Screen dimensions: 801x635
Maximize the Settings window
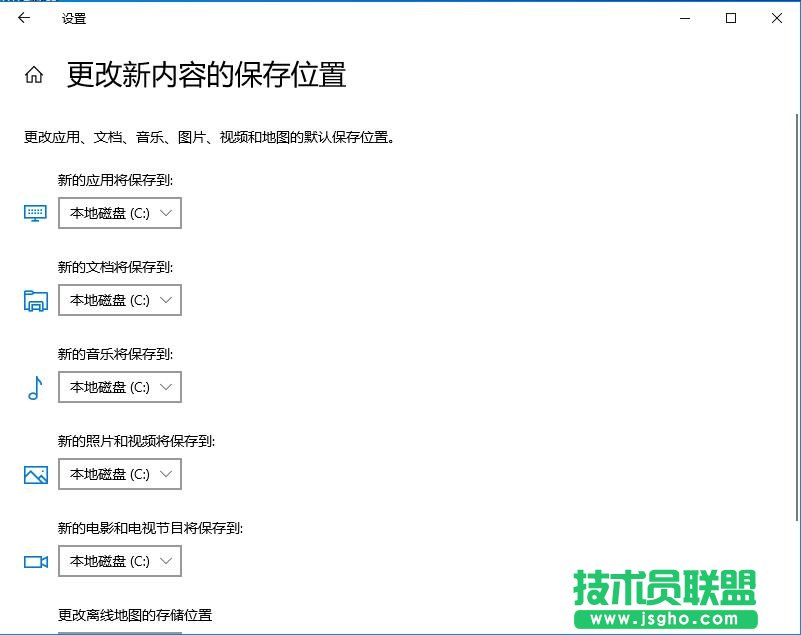coord(731,18)
